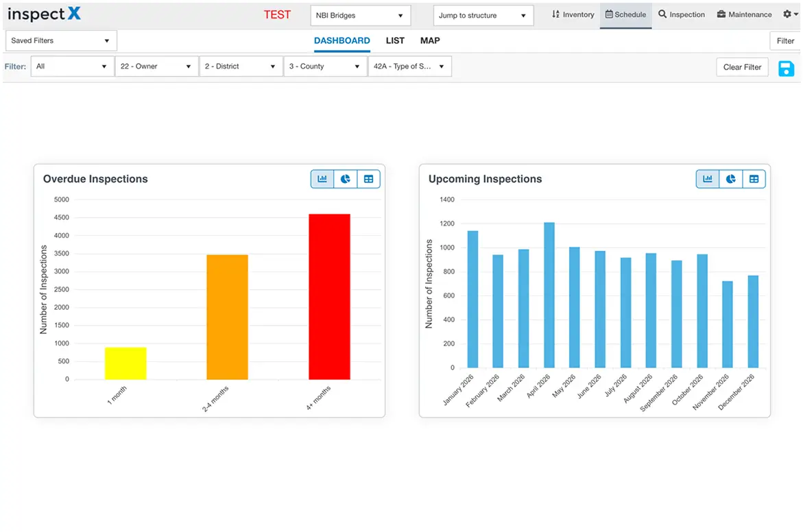Screen dimensions: 803x532
Task: Click the red 4+ months bar
Action: tap(328, 295)
